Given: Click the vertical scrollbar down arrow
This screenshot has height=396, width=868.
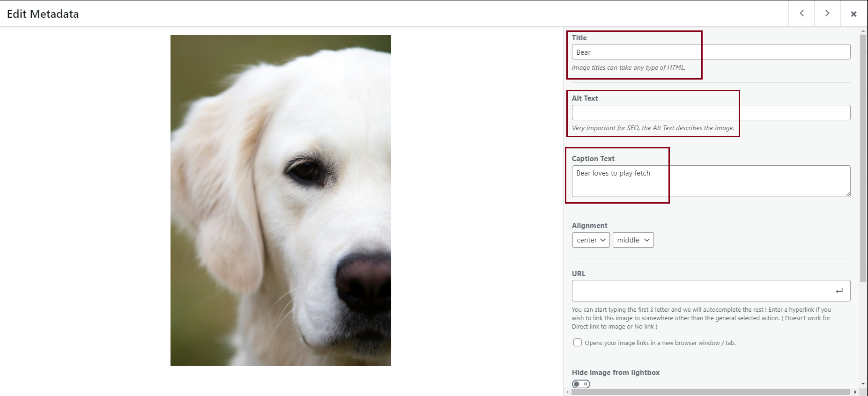Looking at the screenshot, I should (x=863, y=384).
